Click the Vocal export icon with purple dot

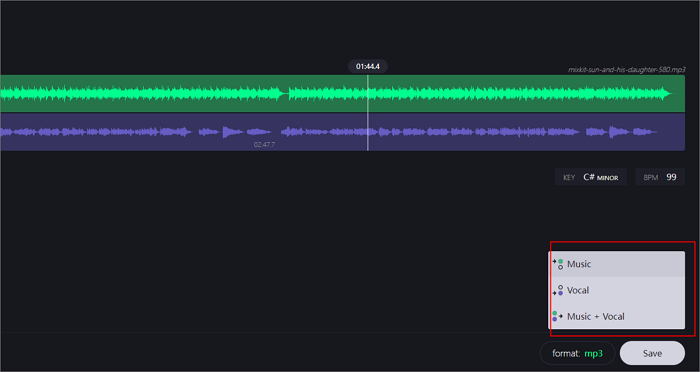click(x=558, y=290)
